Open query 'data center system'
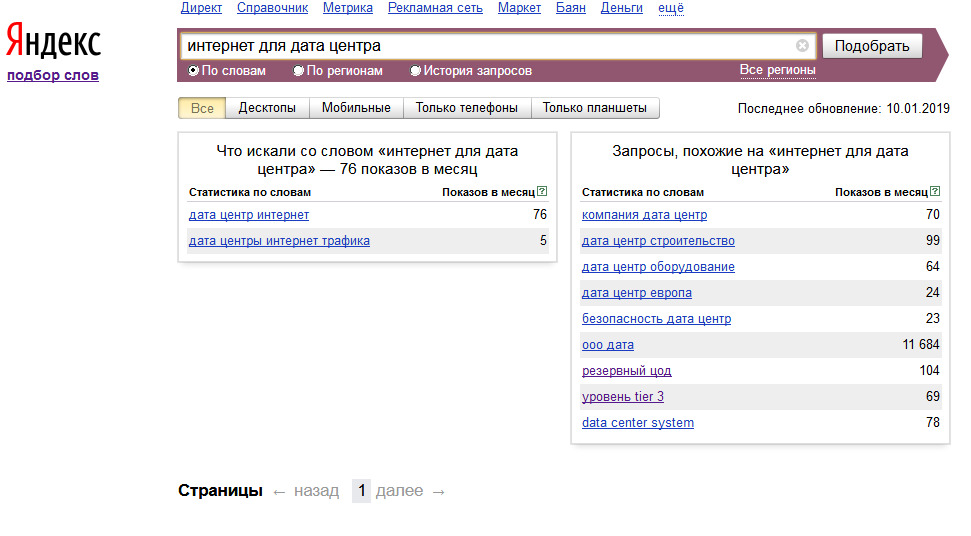 (637, 423)
